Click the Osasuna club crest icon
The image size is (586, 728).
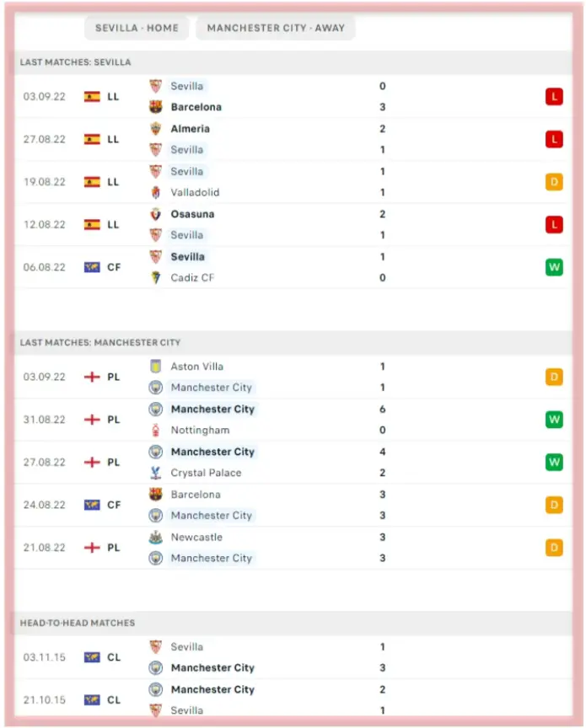(x=155, y=214)
